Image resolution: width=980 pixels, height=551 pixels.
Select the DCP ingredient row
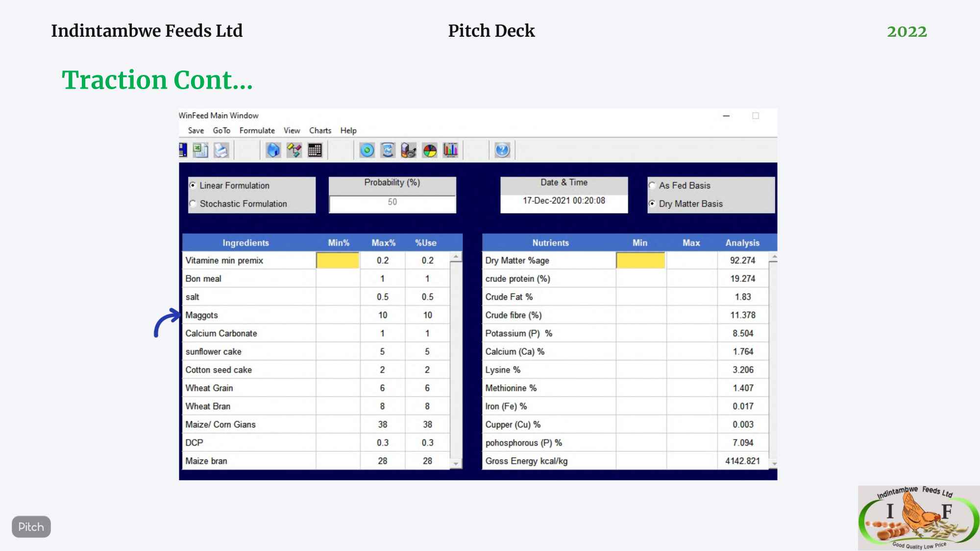(316, 443)
